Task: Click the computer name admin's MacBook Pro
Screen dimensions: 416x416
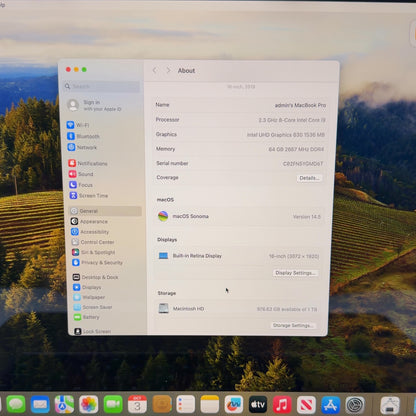Action: [300, 105]
